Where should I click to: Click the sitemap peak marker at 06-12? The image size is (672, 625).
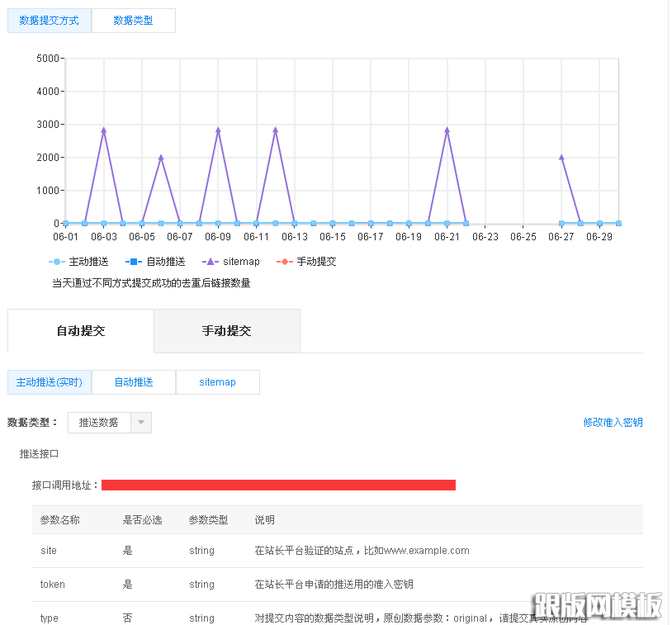[276, 130]
